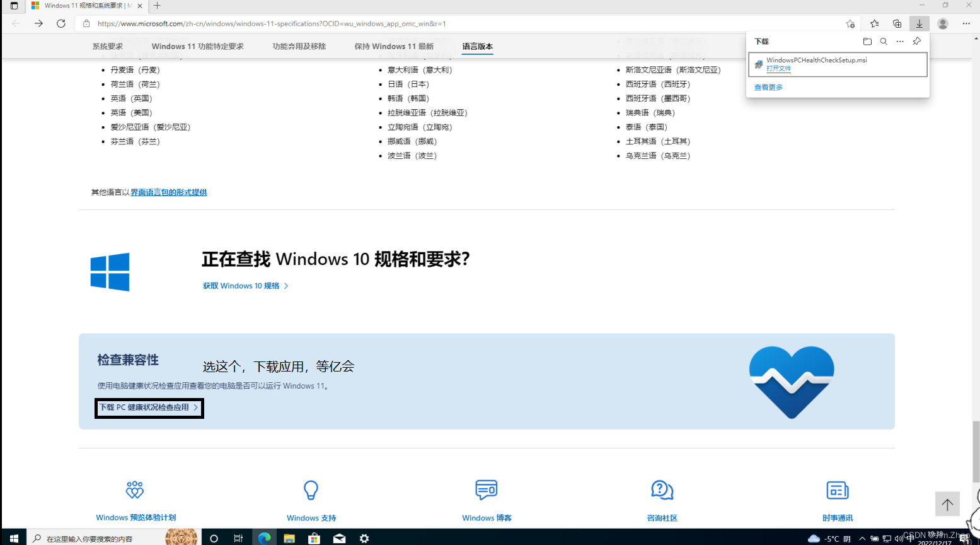
Task: Click the WindowsPCHealthCheckSetup.msi file icon
Action: click(758, 64)
